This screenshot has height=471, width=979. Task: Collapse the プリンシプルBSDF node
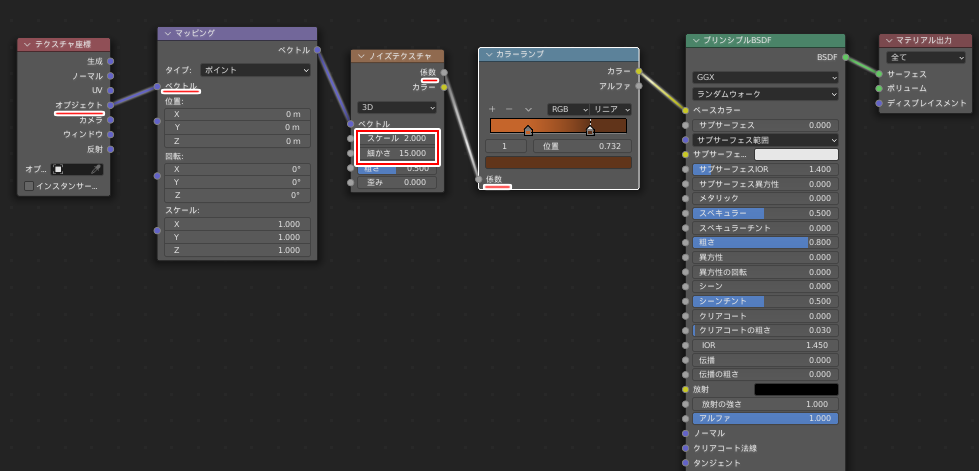coord(696,41)
